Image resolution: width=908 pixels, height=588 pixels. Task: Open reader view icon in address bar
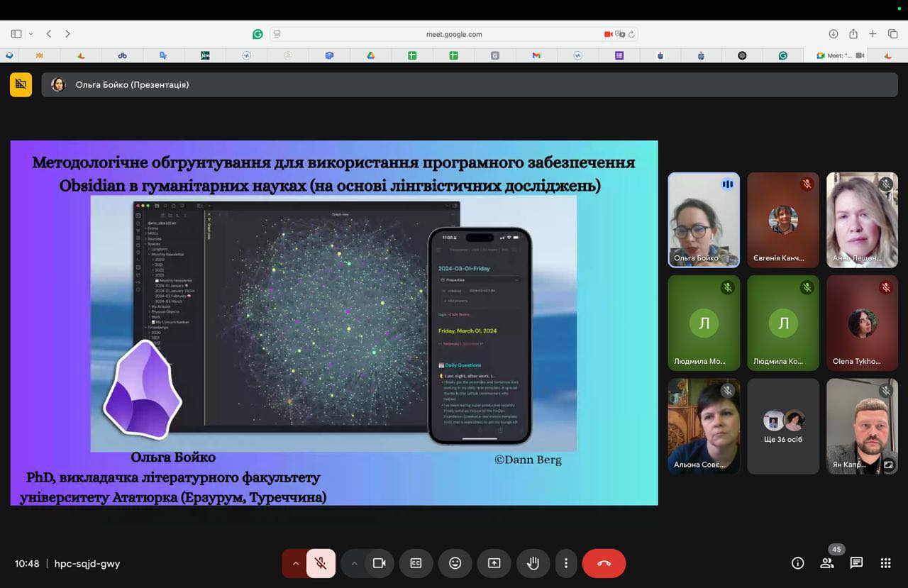point(277,34)
